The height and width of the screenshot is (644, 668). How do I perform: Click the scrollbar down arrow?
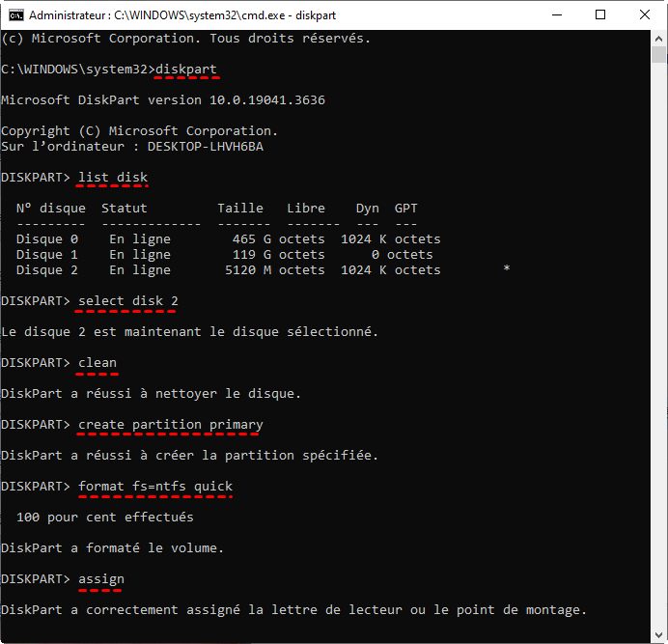(658, 635)
